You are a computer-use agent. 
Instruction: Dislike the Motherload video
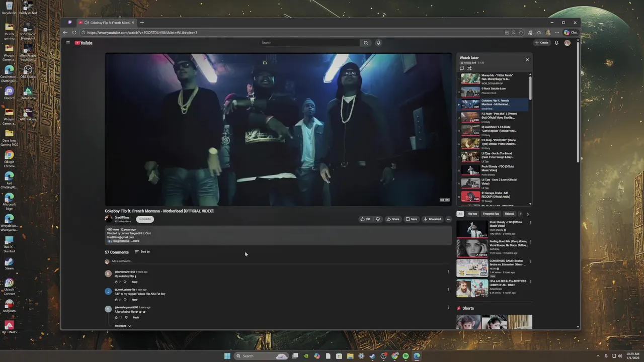tap(378, 219)
